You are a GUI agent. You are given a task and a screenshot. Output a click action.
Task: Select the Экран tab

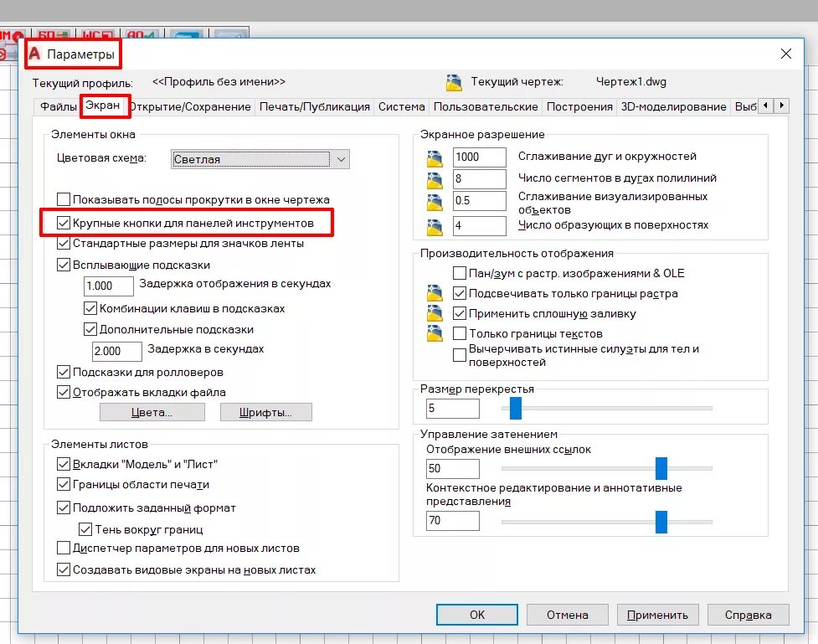[x=103, y=106]
